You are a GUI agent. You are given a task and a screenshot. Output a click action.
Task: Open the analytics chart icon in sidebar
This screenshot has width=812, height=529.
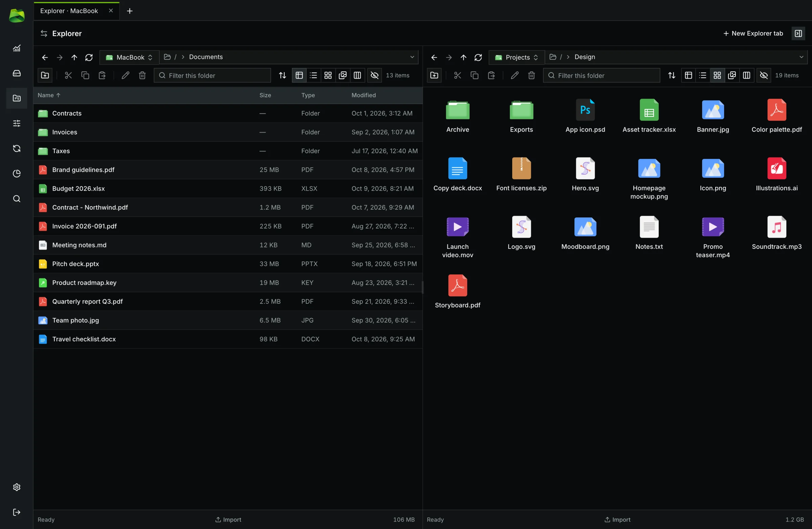point(17,48)
